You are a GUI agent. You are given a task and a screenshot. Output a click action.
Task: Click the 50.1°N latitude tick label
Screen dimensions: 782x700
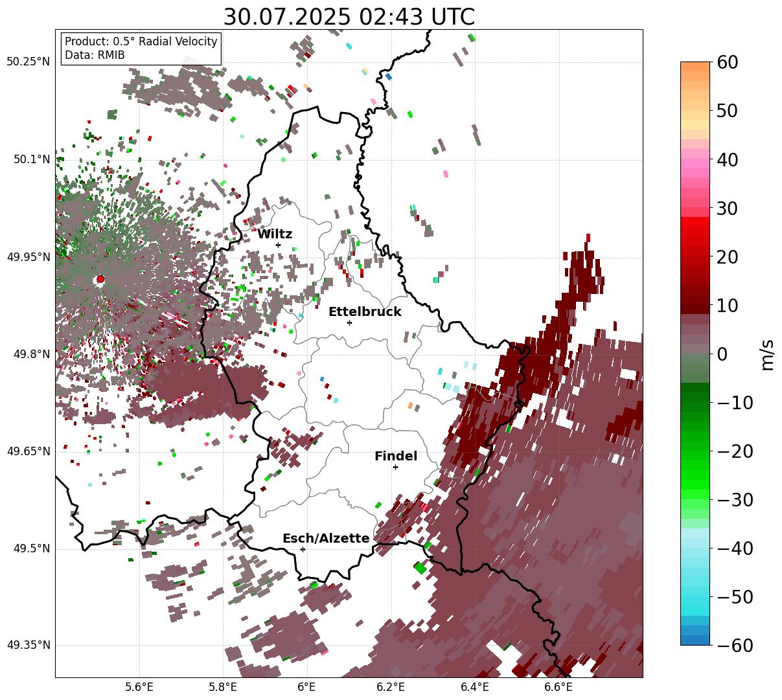point(31,159)
